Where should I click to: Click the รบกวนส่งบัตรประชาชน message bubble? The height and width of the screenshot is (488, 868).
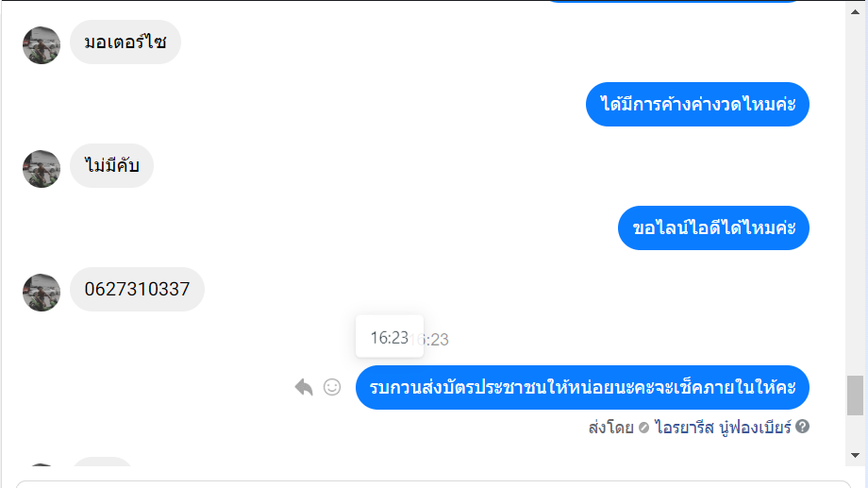click(582, 387)
